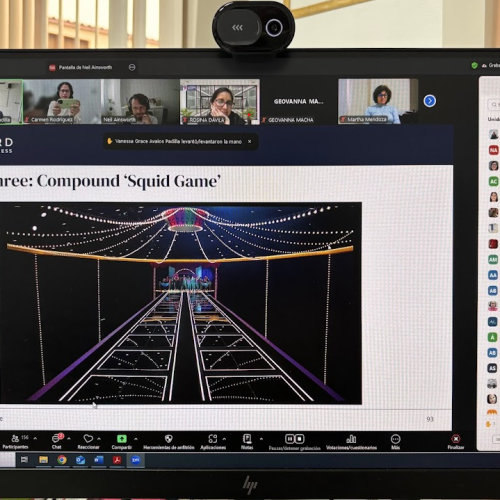500x500 pixels.
Task: Expand the arrow next to Reaccionar
Action: point(99,439)
